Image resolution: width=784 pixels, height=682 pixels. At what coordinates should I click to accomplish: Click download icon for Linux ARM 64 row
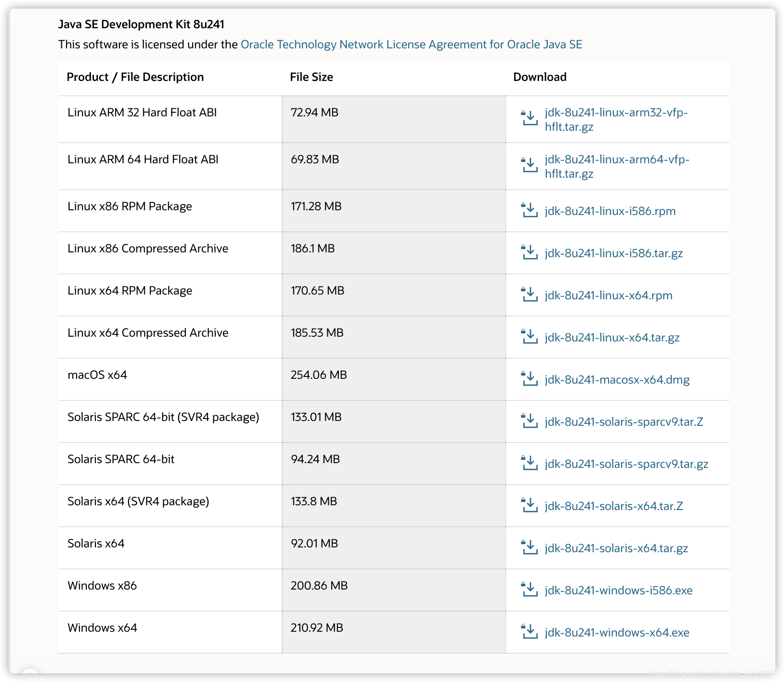coord(530,165)
